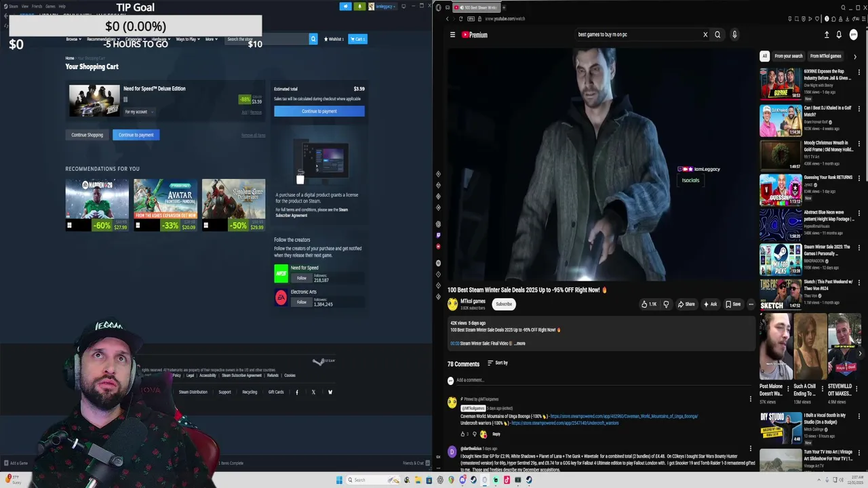The width and height of the screenshot is (868, 488).
Task: Open YouTube account avatar menu
Action: tap(854, 35)
